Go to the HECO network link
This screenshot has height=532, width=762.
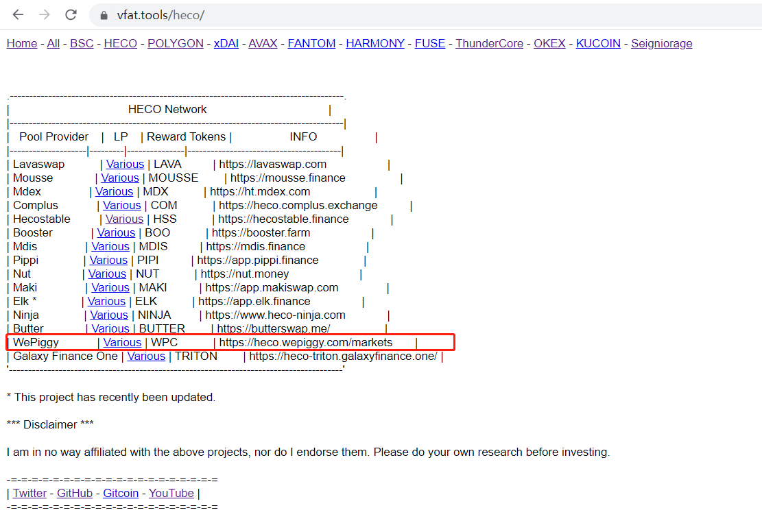pyautogui.click(x=121, y=43)
